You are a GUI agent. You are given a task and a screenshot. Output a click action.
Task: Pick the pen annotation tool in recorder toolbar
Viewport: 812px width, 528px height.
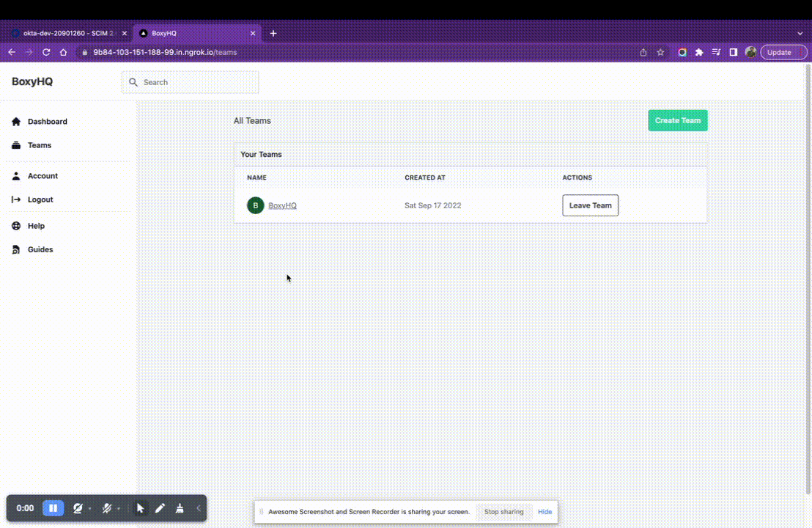(x=160, y=508)
